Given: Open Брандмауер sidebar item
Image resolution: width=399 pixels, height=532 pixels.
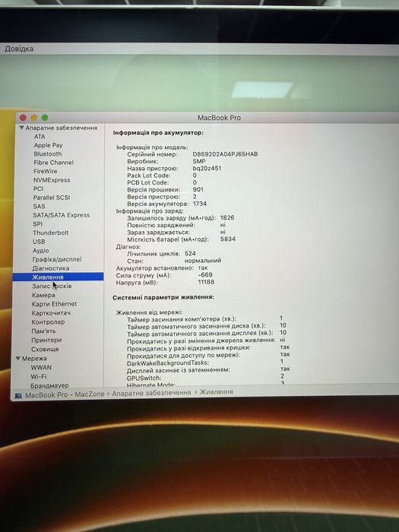Looking at the screenshot, I should coord(49,385).
